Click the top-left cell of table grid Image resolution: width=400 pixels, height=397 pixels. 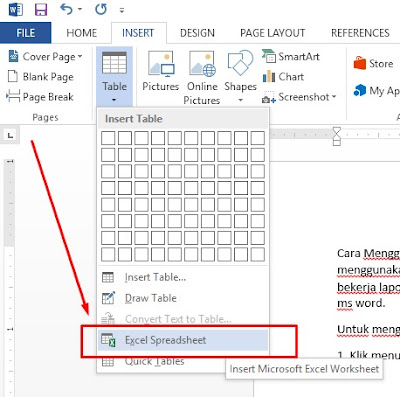click(108, 138)
